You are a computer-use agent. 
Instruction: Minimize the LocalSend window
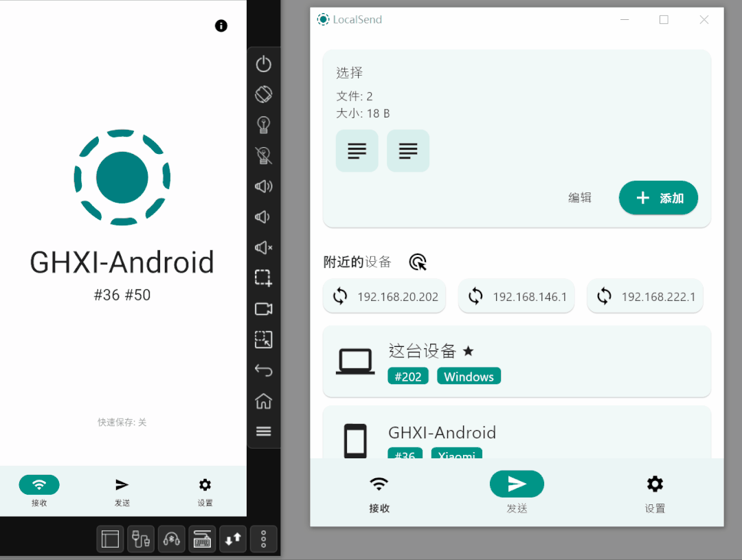tap(625, 19)
